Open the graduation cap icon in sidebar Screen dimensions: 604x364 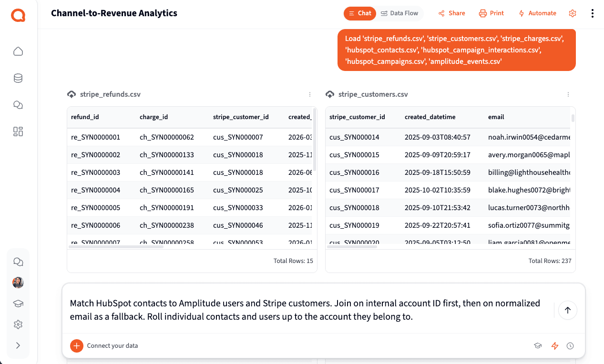coord(18,303)
